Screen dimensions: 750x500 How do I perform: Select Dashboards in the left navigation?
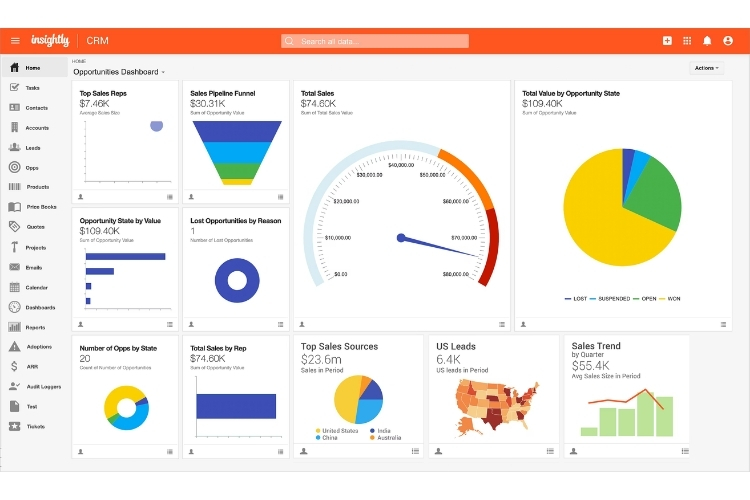click(39, 307)
